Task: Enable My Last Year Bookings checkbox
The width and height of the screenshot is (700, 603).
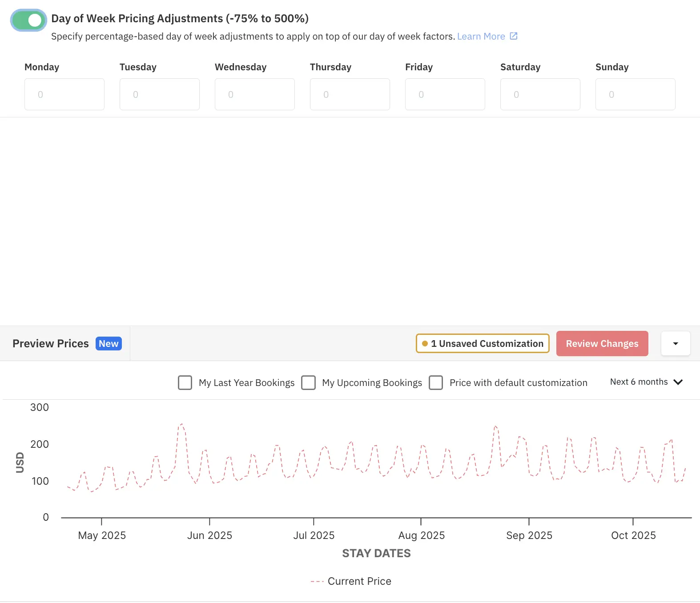Action: [185, 382]
